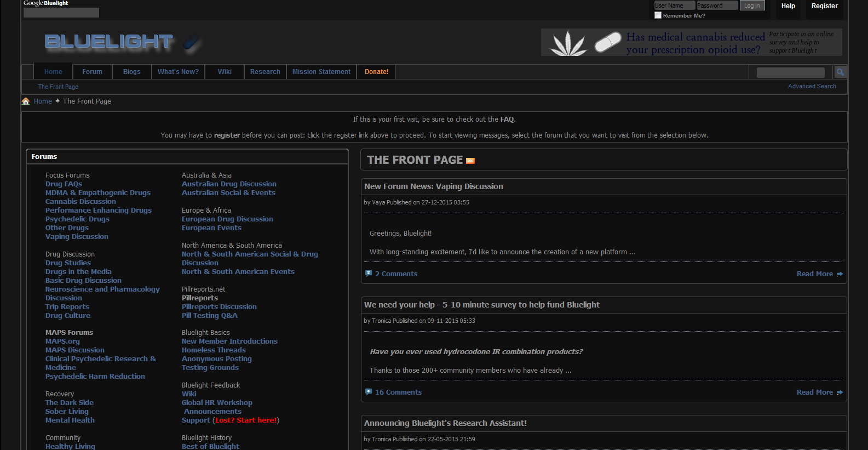The width and height of the screenshot is (868, 450).
Task: Open the 2 Comments link
Action: 396,274
